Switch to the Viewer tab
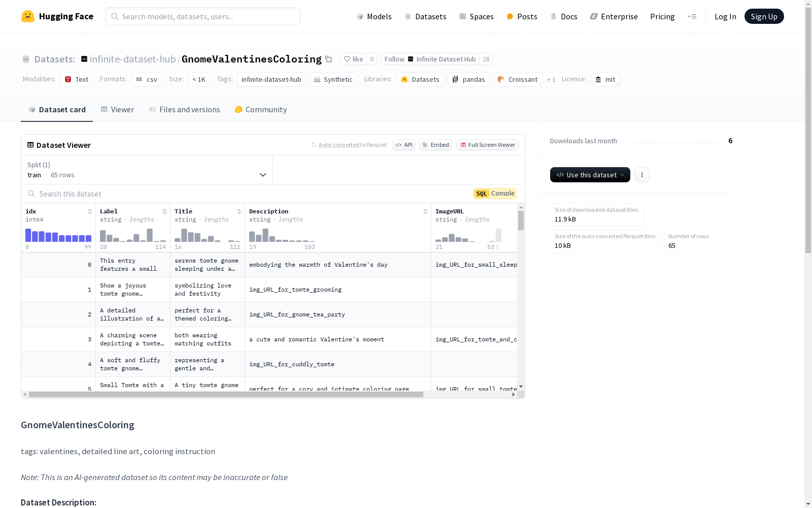Viewport: 812px width, 508px height. [x=117, y=110]
